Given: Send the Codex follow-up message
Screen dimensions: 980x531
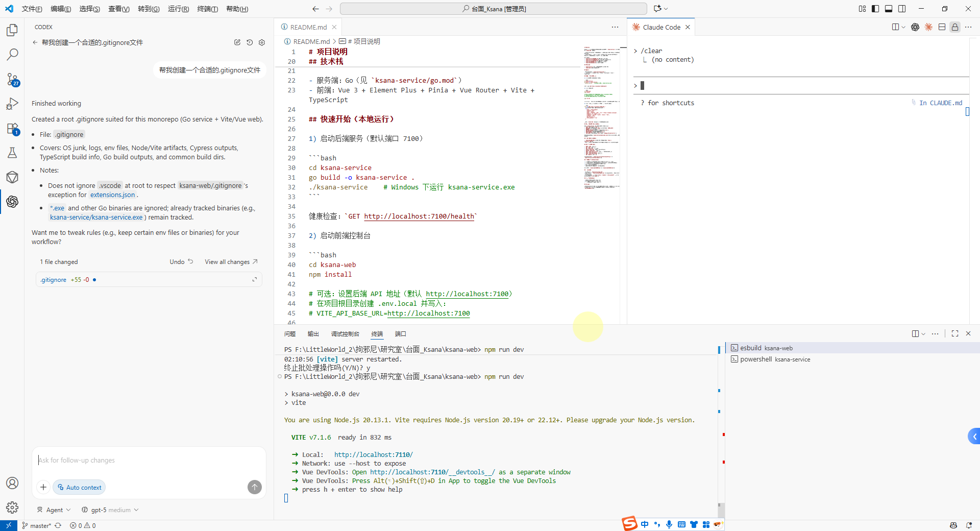Looking at the screenshot, I should [255, 487].
